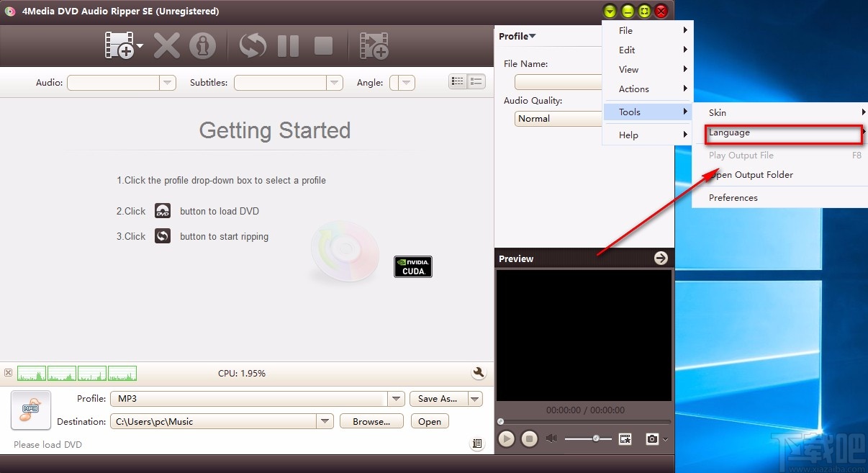Click the NVIDIA CUDA badge
This screenshot has width=868, height=473.
(x=413, y=266)
